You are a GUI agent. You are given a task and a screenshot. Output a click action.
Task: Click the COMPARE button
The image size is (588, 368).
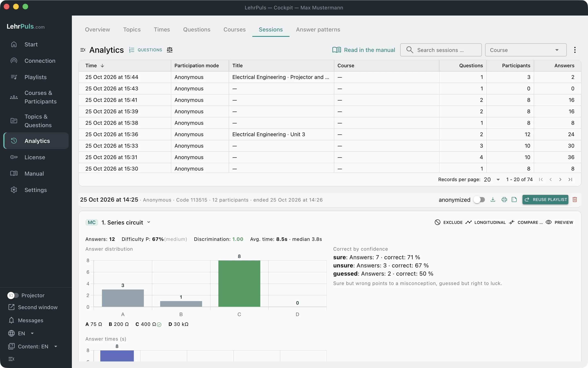(x=526, y=222)
